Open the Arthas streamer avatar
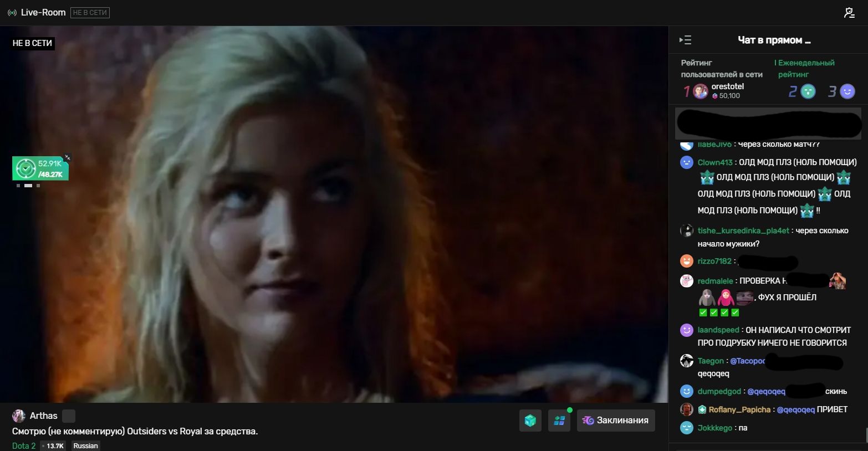This screenshot has width=868, height=451. 19,416
